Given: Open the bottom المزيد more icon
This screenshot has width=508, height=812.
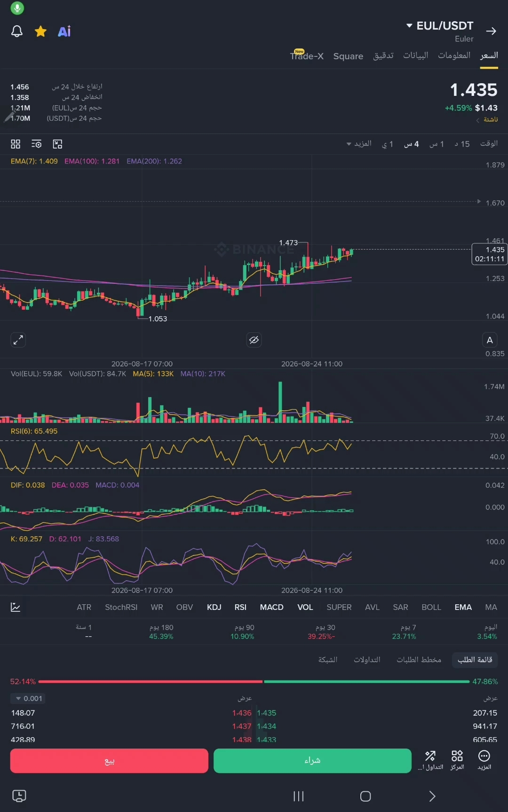Looking at the screenshot, I should [x=484, y=760].
